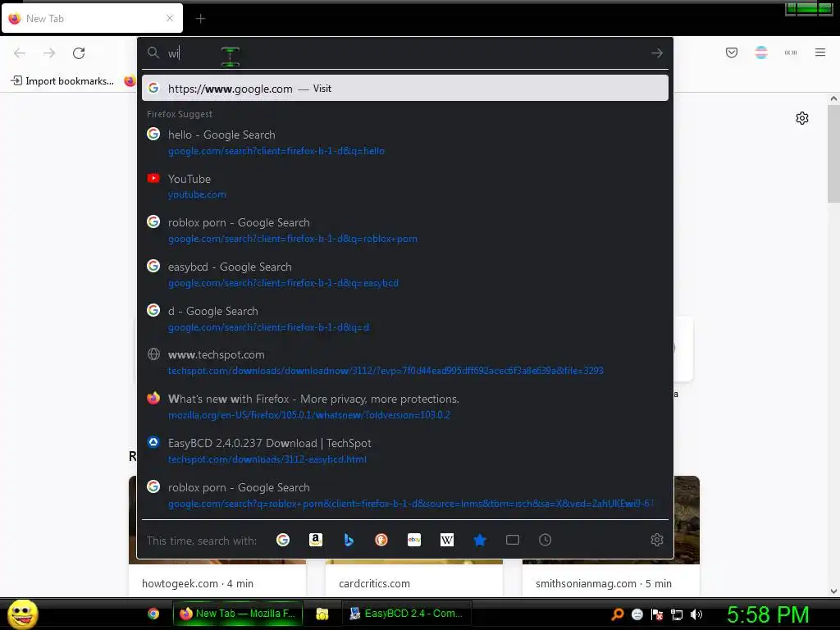Open the account avatar toolbar icon
Screen dimensions: 840x630
pyautogui.click(x=761, y=52)
